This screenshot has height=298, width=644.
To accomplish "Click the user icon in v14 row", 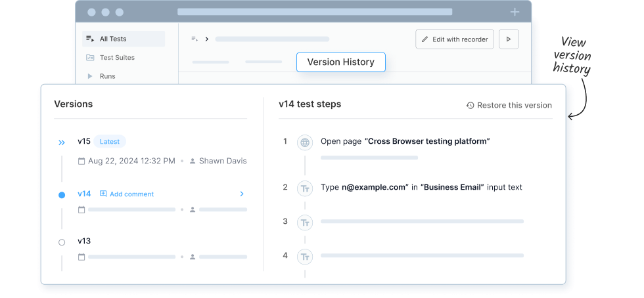I will pyautogui.click(x=192, y=210).
